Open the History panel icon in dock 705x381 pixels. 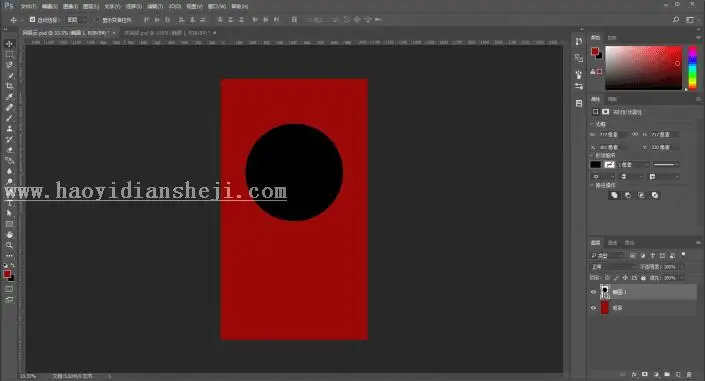click(579, 41)
